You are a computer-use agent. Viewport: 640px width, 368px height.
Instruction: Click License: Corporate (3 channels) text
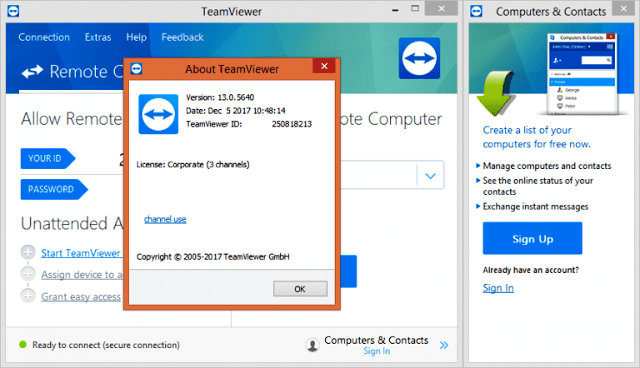tap(193, 164)
